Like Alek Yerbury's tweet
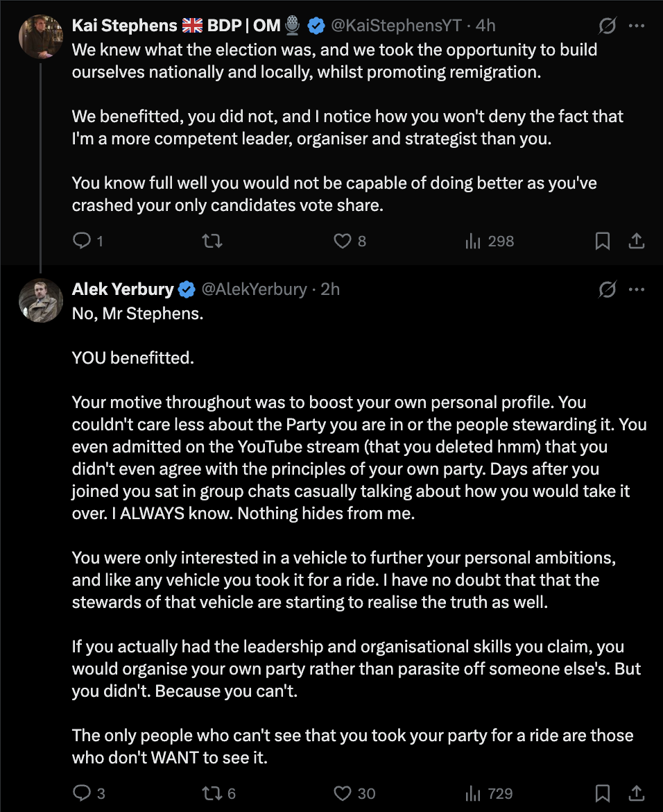The height and width of the screenshot is (812, 663). (354, 793)
